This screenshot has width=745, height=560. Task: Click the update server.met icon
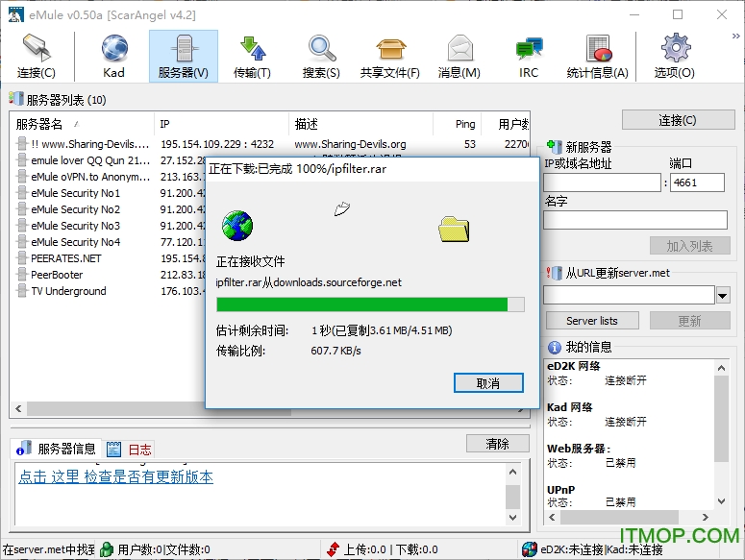[554, 273]
